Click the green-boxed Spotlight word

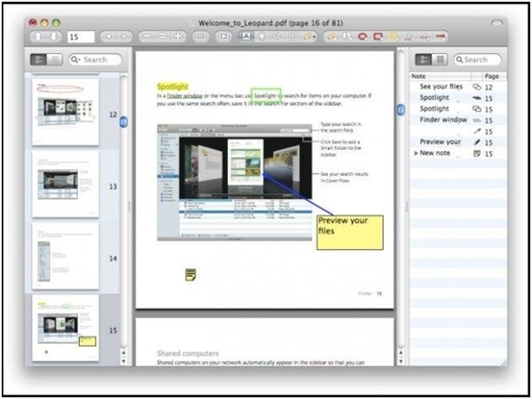pos(266,96)
